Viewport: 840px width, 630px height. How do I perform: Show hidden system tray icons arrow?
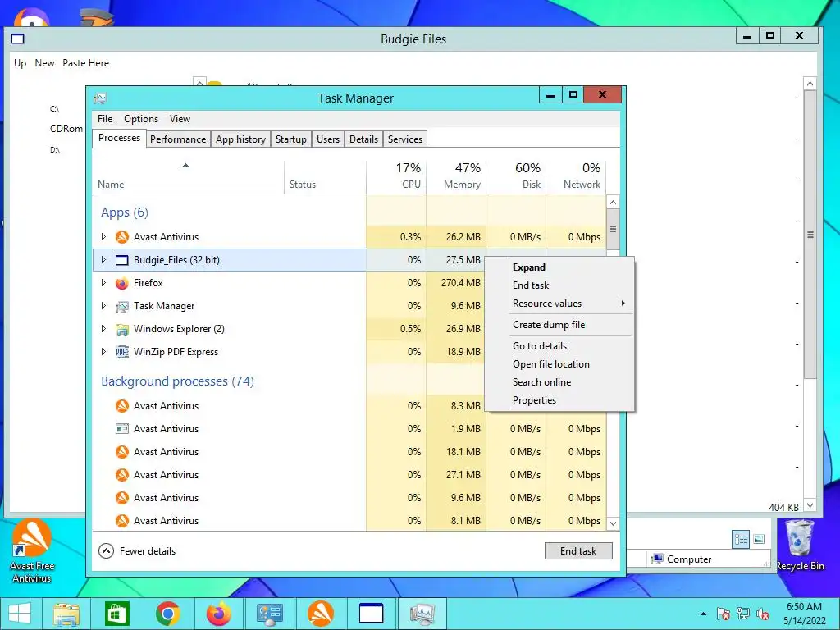tap(703, 614)
